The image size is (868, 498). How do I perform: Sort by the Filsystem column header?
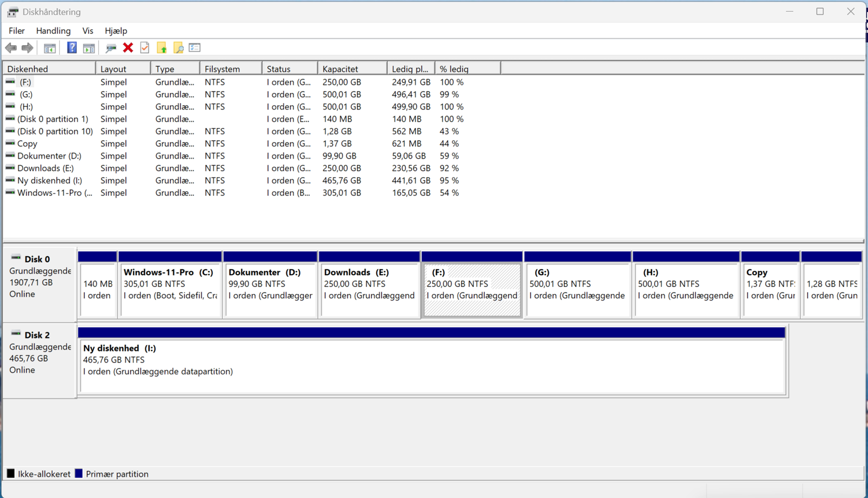(231, 69)
